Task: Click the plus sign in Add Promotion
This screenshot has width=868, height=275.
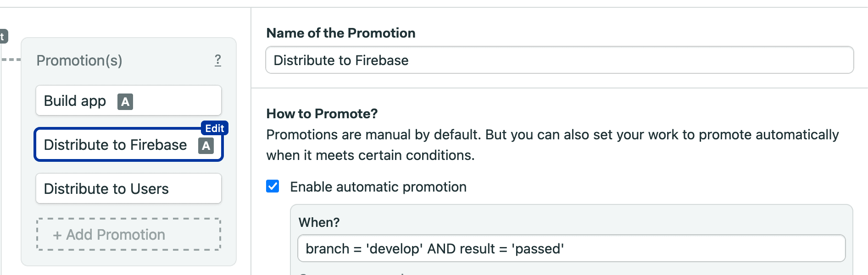Action: pyautogui.click(x=57, y=235)
